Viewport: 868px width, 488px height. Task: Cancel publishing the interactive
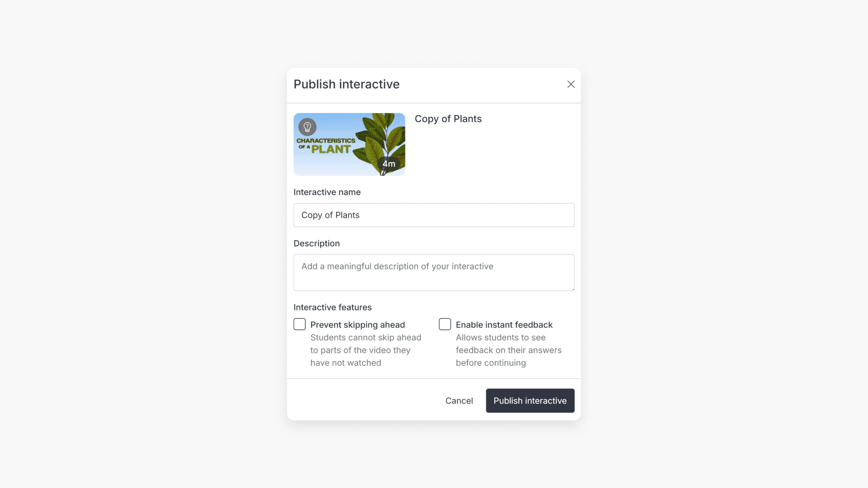point(459,400)
